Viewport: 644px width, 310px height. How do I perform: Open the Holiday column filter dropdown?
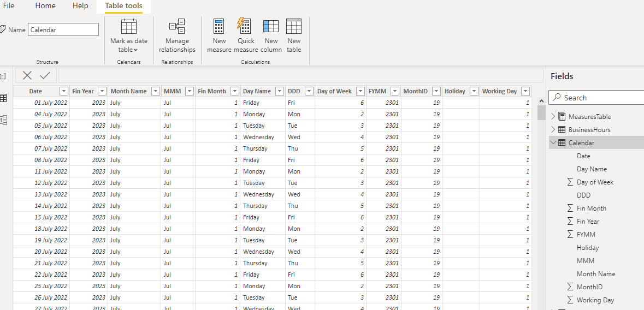point(474,91)
